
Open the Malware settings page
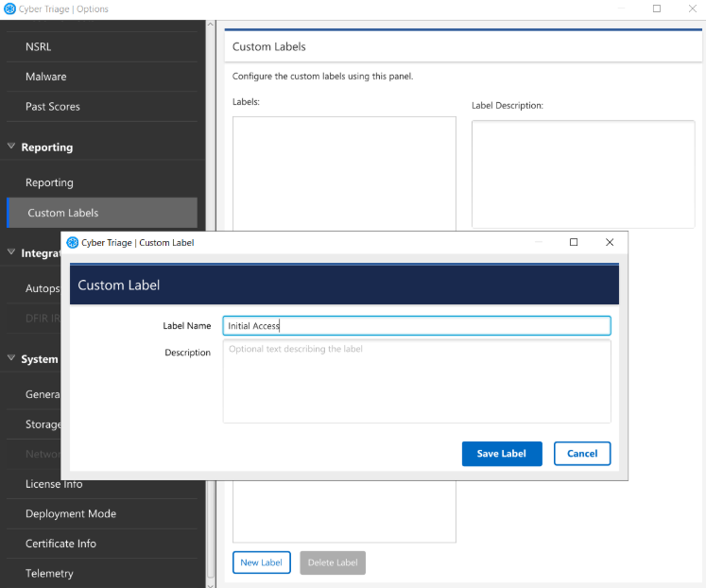pyautogui.click(x=45, y=77)
